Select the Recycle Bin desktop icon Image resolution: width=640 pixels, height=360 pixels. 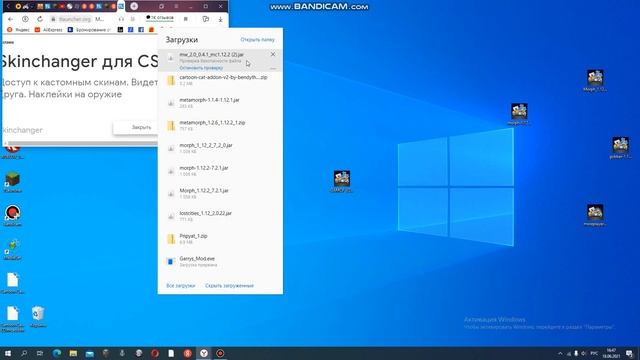click(38, 317)
